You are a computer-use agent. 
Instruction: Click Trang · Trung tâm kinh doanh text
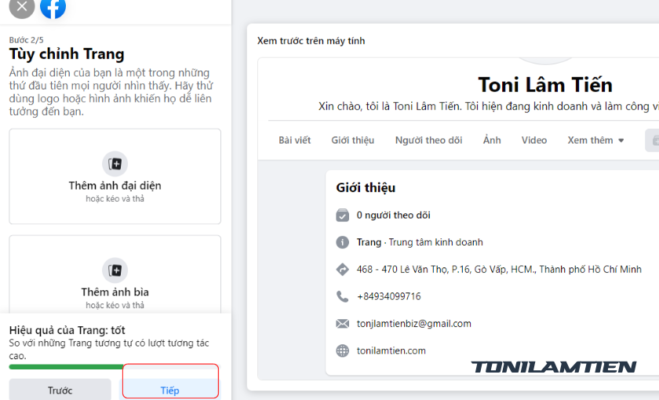coord(420,242)
